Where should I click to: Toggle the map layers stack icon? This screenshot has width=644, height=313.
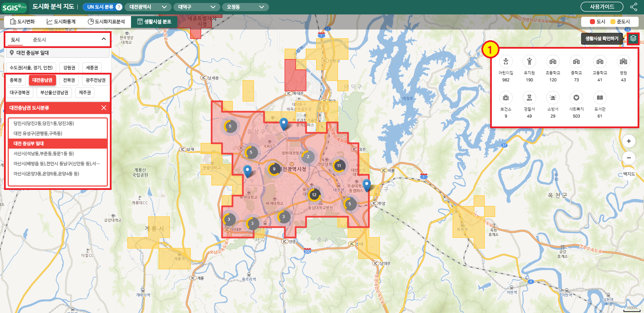point(633,39)
